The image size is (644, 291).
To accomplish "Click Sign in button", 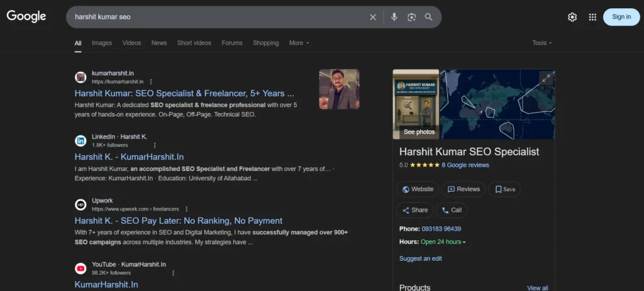I will [621, 17].
